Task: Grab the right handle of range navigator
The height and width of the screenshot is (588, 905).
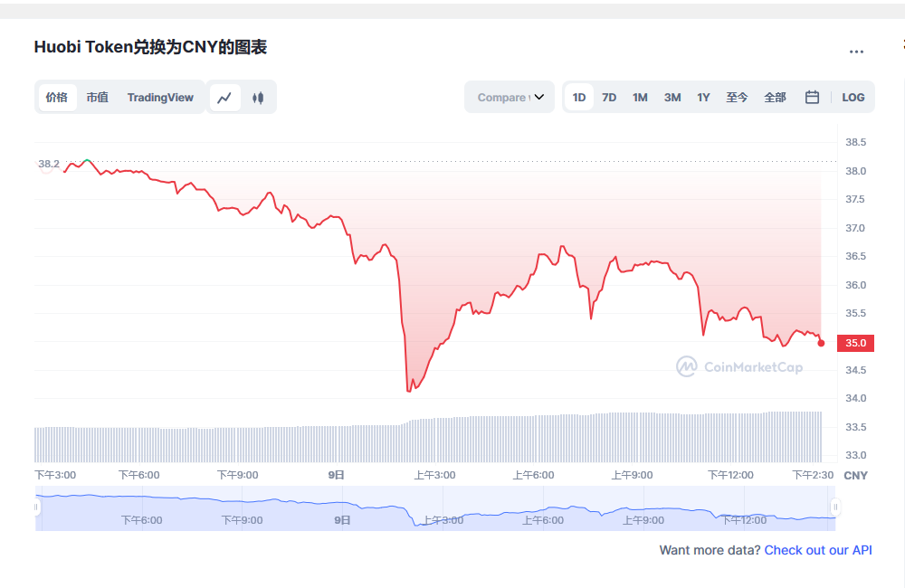Action: [835, 507]
